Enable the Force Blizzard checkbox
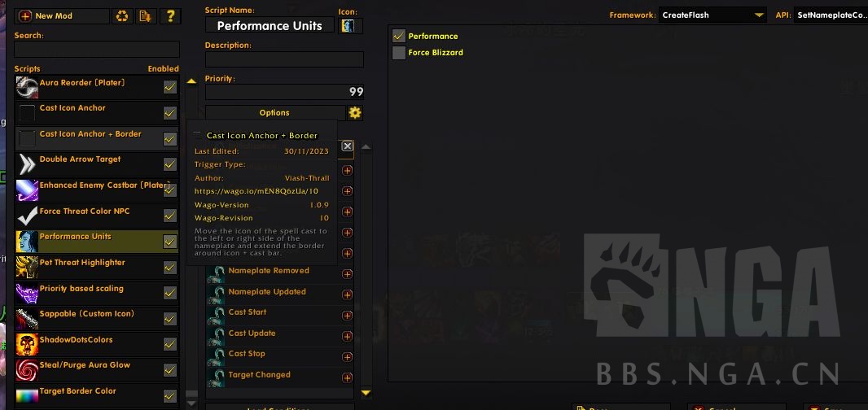Screen dimensions: 868x410 [x=398, y=53]
